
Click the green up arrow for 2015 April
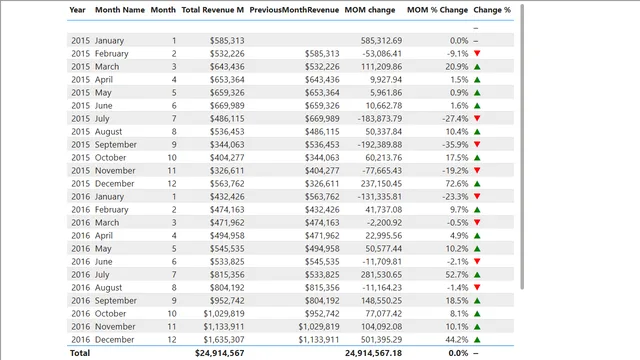(477, 80)
